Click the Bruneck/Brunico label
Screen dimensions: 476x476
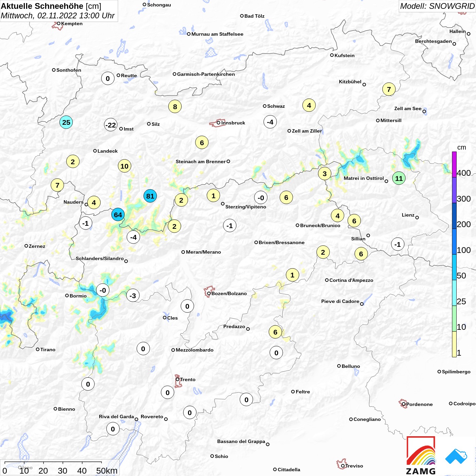click(320, 225)
